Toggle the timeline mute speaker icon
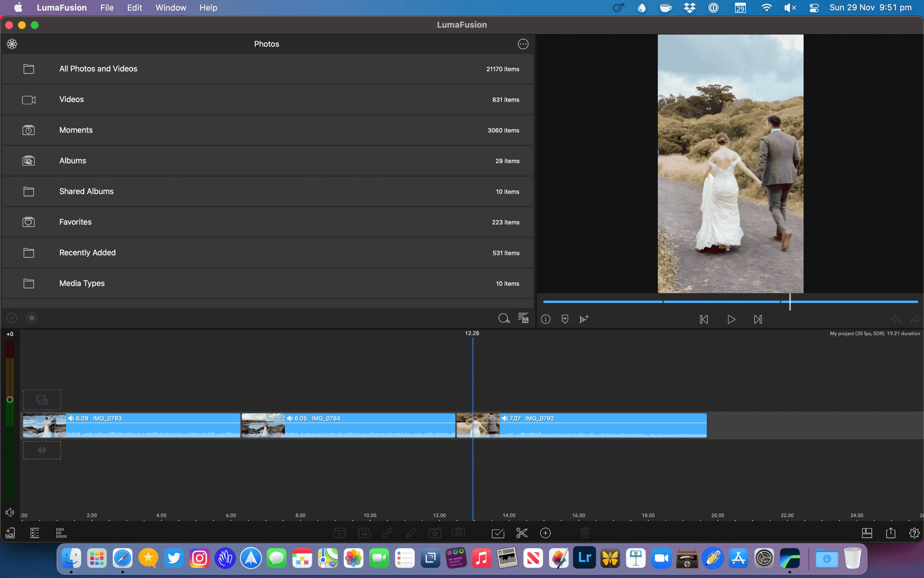 click(x=10, y=513)
